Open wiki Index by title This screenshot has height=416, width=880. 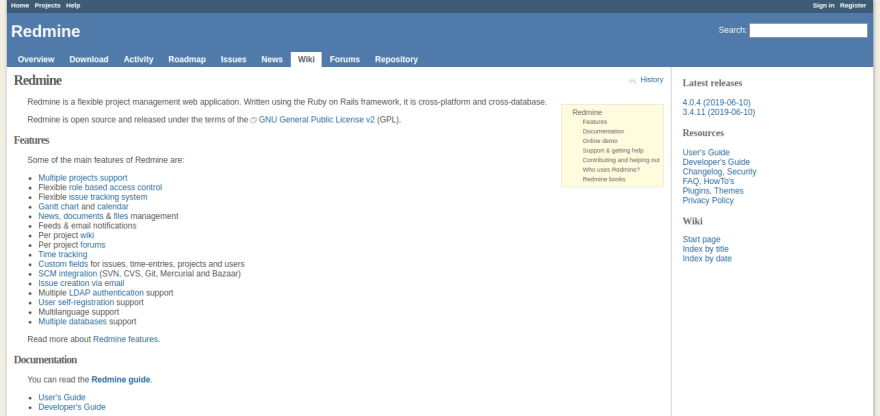(x=705, y=249)
